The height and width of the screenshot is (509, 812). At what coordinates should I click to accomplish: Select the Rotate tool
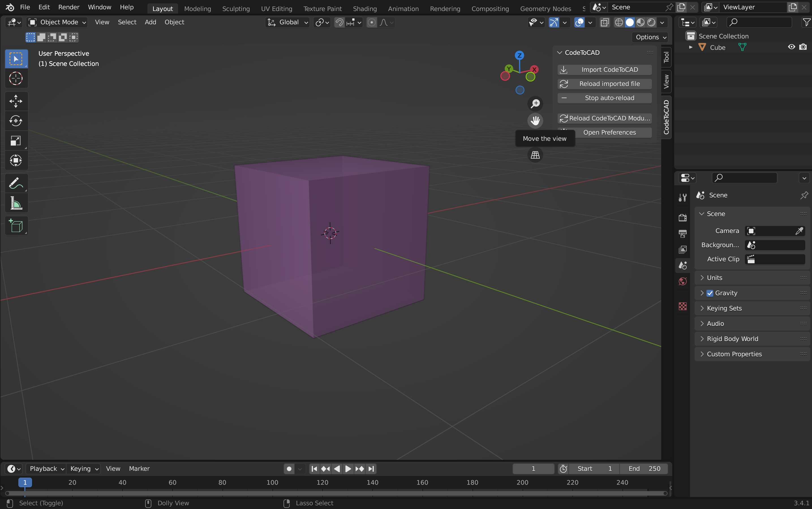point(16,120)
